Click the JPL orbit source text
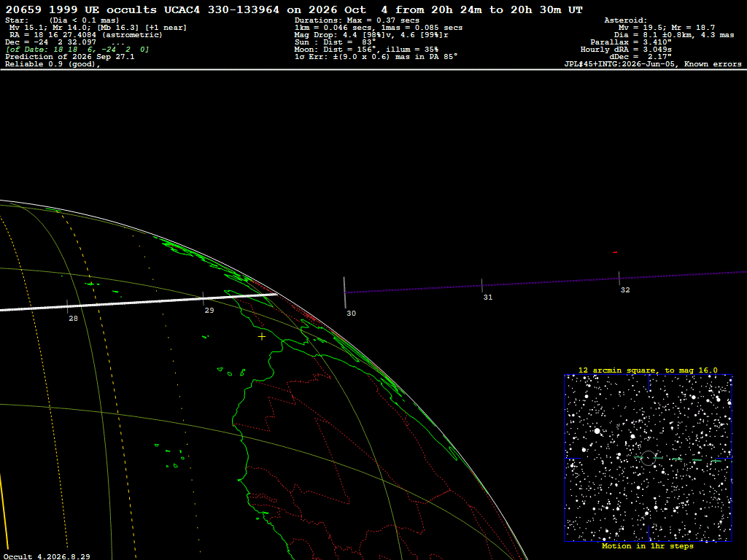 [653, 64]
